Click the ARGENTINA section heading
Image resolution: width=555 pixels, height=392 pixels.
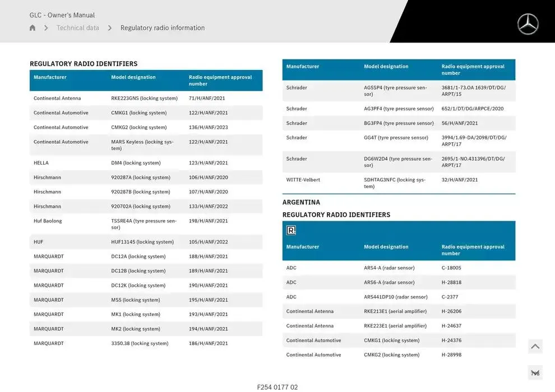(x=301, y=202)
